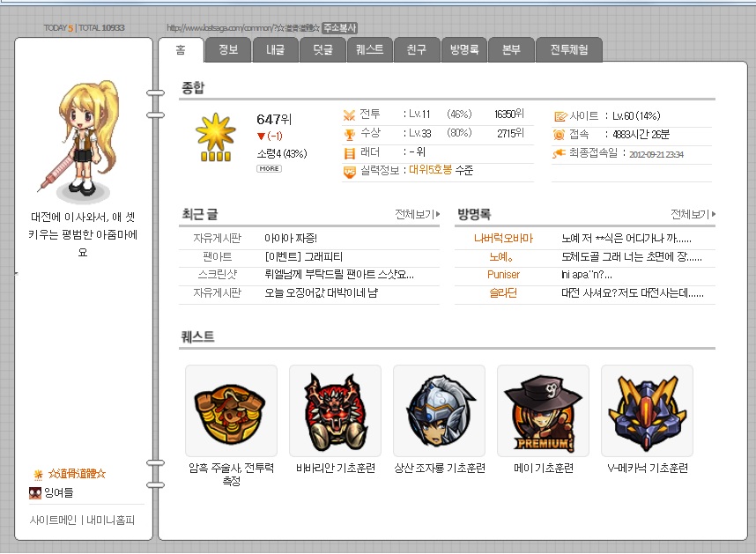Copy address with 주소복사 button
Viewport: 756px width, 554px height.
[x=339, y=28]
